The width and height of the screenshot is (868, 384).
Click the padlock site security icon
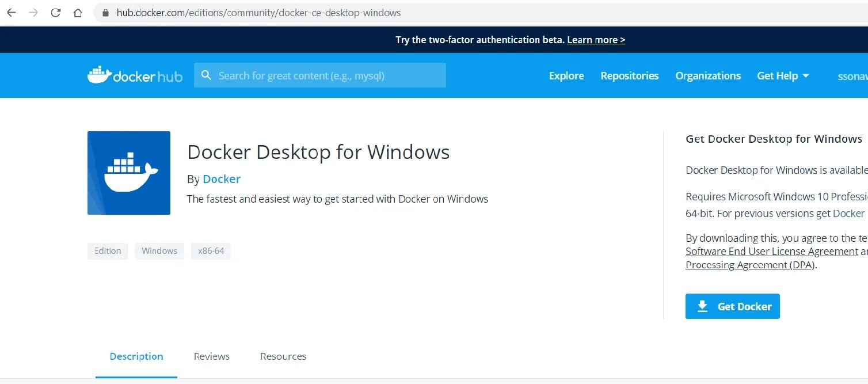105,13
